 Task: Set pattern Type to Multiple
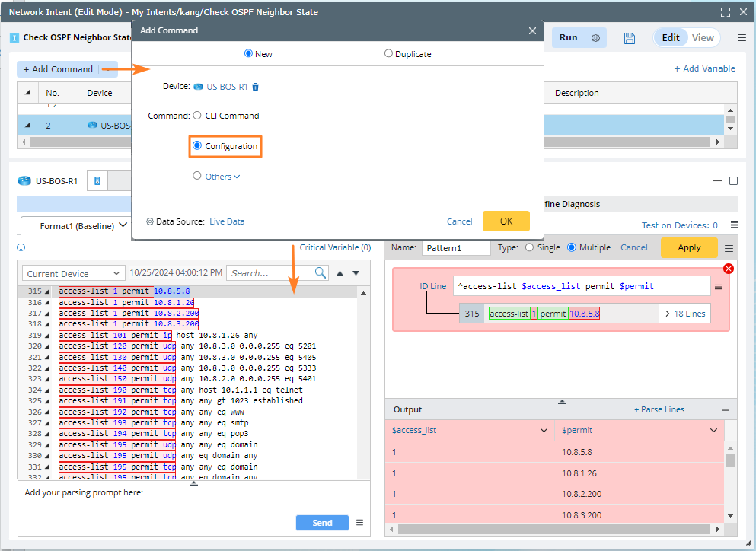[571, 247]
